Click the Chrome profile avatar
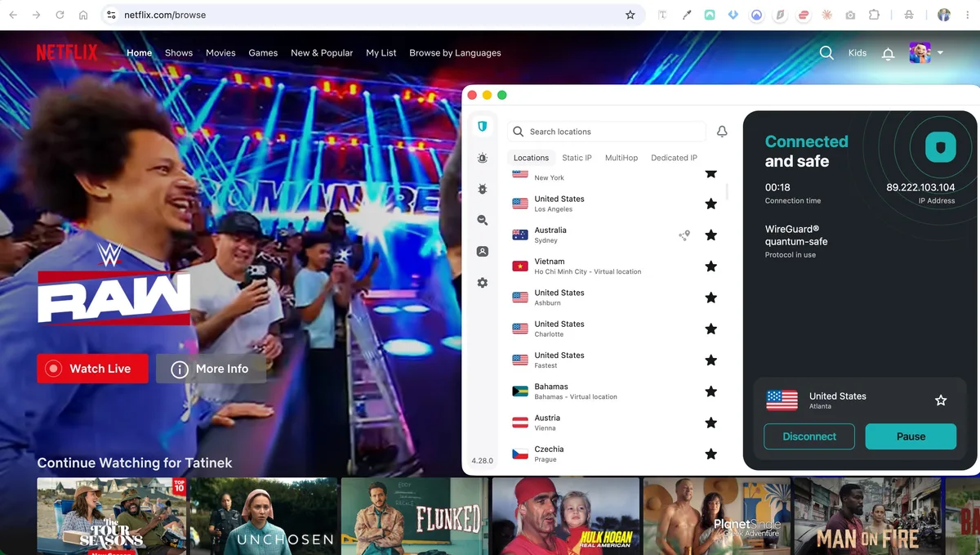Viewport: 980px width, 555px height. pyautogui.click(x=944, y=15)
